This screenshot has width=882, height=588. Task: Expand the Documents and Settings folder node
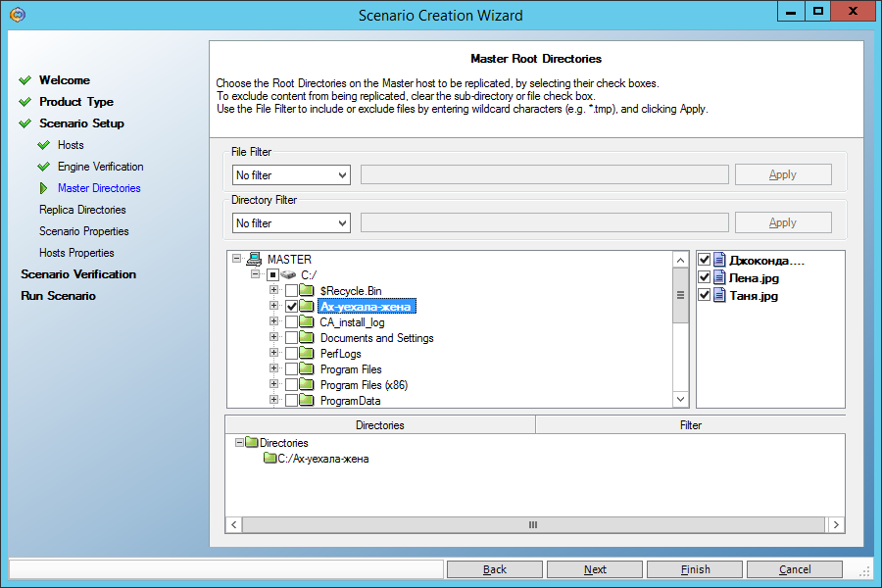click(x=274, y=337)
